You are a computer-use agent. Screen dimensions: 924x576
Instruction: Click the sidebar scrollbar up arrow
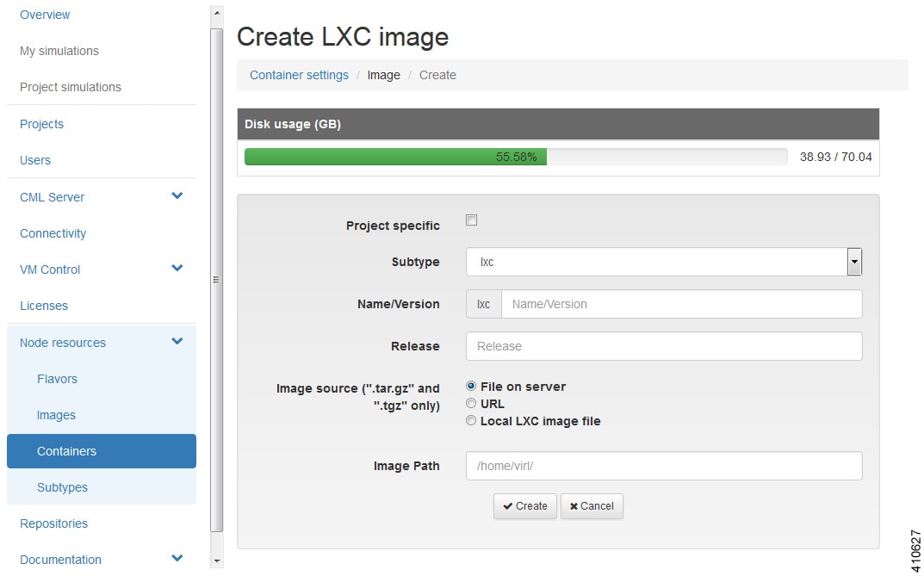tap(217, 12)
